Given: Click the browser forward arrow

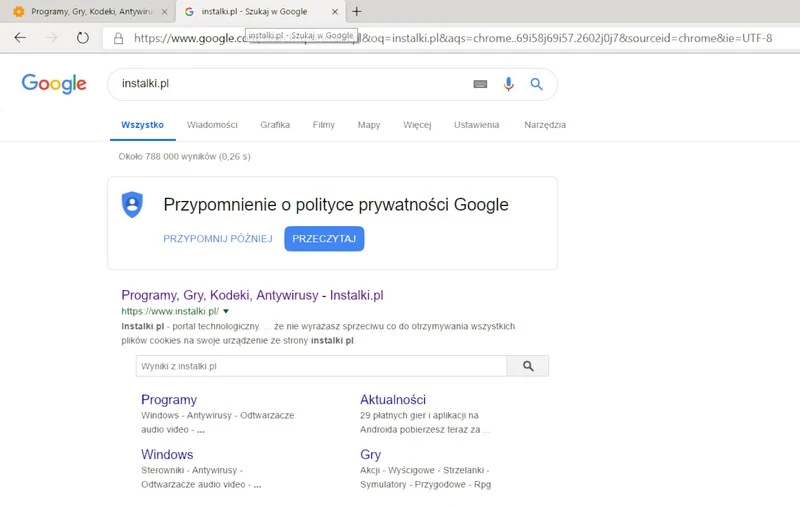Looking at the screenshot, I should 51,38.
